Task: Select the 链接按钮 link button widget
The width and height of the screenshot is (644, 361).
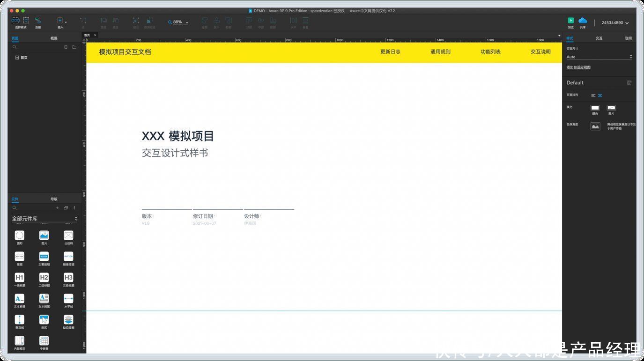Action: point(68,258)
